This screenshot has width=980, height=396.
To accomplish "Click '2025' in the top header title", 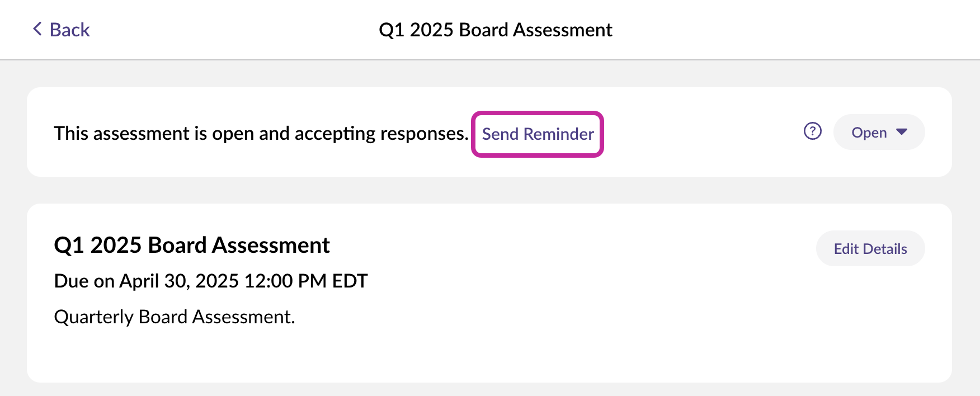I will pos(431,30).
